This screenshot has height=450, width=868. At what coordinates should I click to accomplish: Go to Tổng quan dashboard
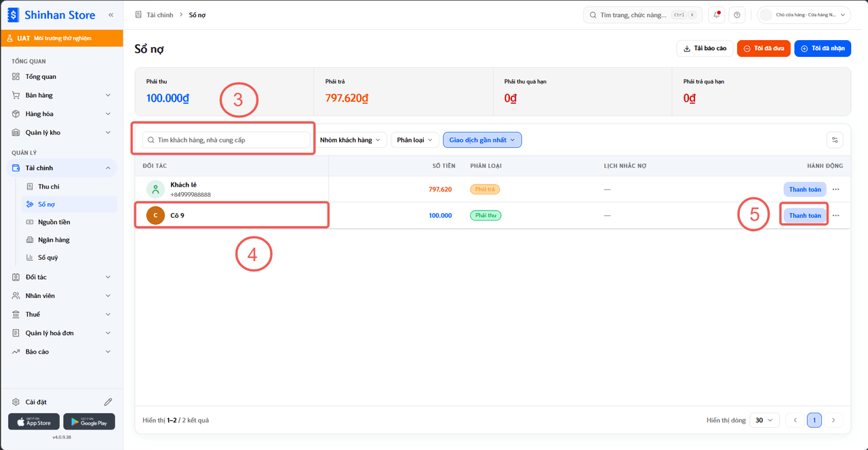pos(62,77)
